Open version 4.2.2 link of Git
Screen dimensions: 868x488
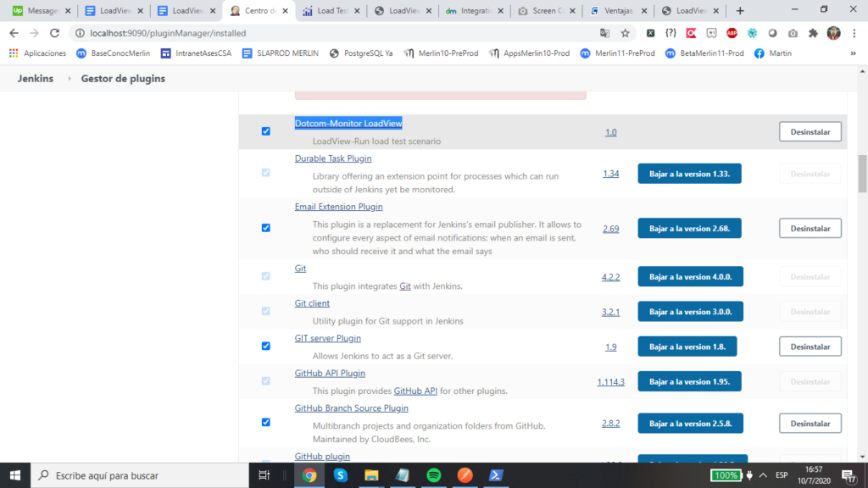pos(610,277)
